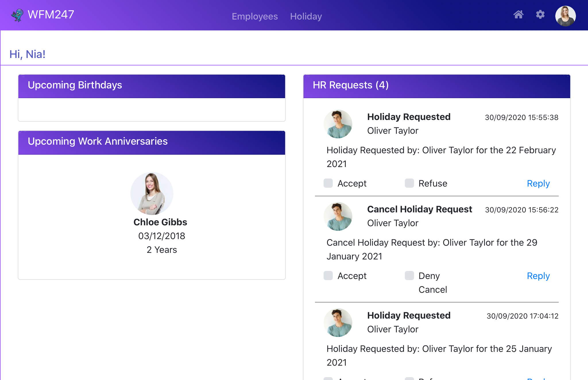Image resolution: width=588 pixels, height=380 pixels.
Task: Click the anniversary date 03/12/2018
Action: (162, 236)
